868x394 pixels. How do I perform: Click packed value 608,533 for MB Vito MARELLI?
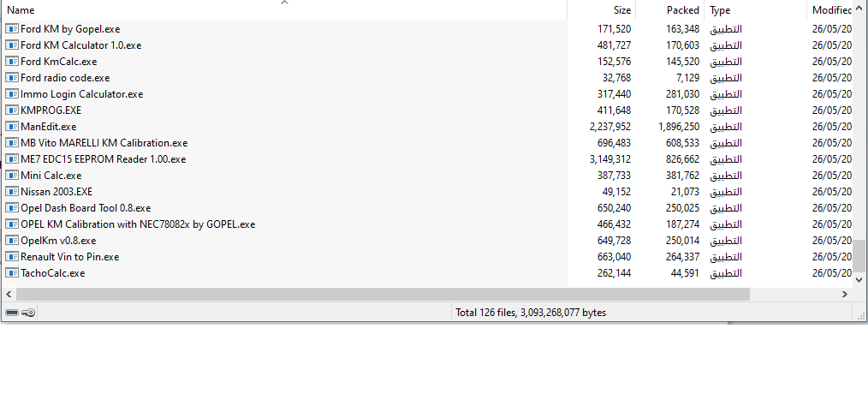682,143
